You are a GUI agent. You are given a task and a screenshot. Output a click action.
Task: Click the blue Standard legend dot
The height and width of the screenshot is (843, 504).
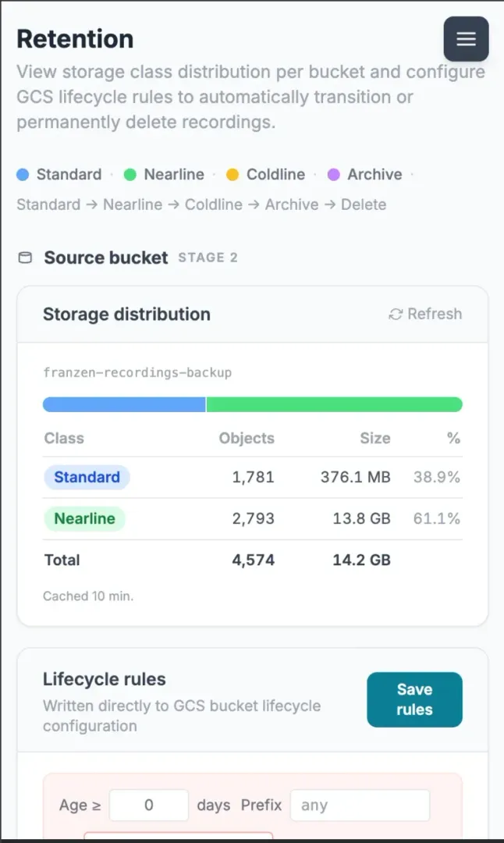(23, 174)
